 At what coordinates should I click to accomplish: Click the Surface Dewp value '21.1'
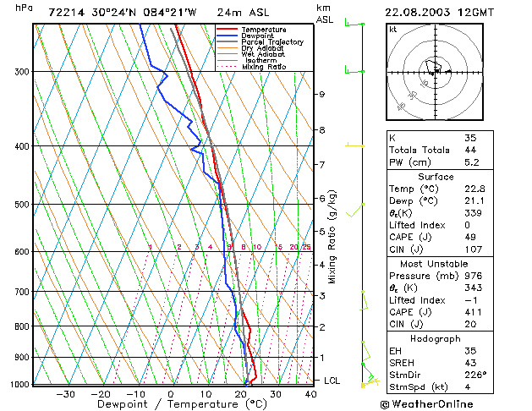tap(474, 200)
